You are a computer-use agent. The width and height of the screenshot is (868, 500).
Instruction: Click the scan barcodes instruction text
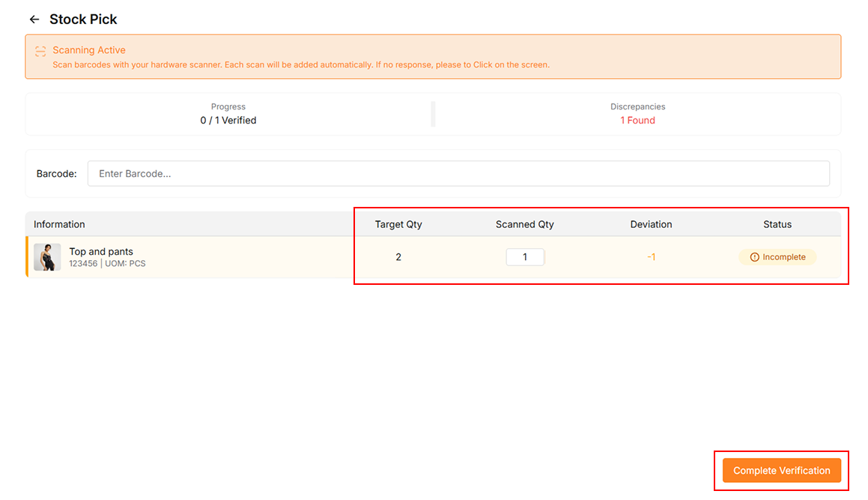pos(301,65)
